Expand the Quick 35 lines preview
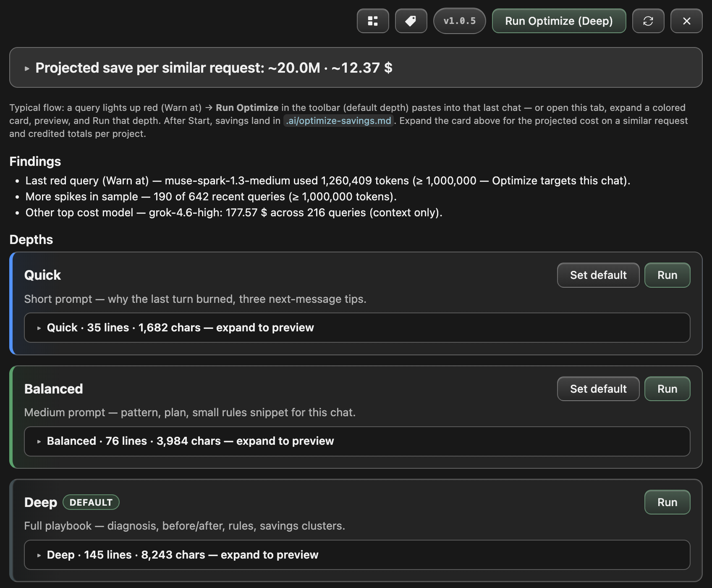The image size is (712, 588). click(357, 328)
